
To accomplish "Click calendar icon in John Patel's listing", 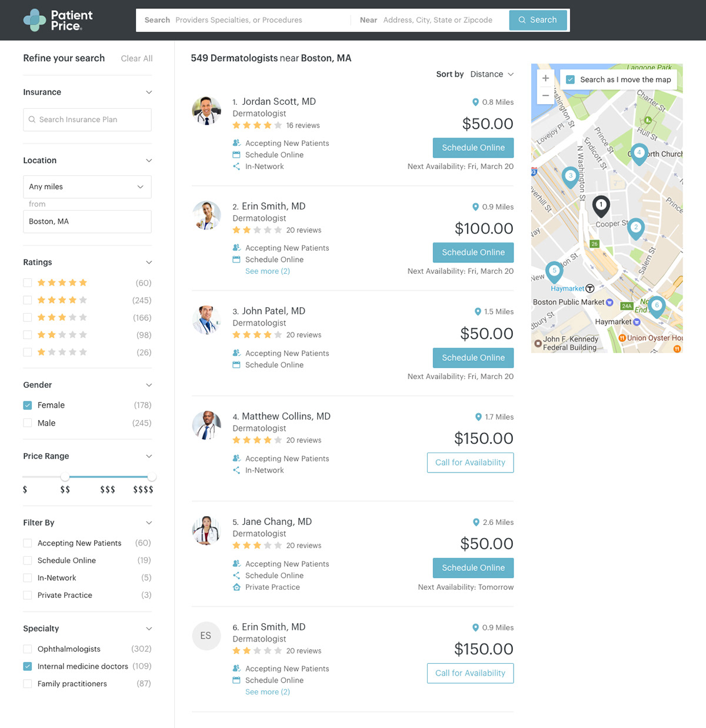I will (x=237, y=365).
